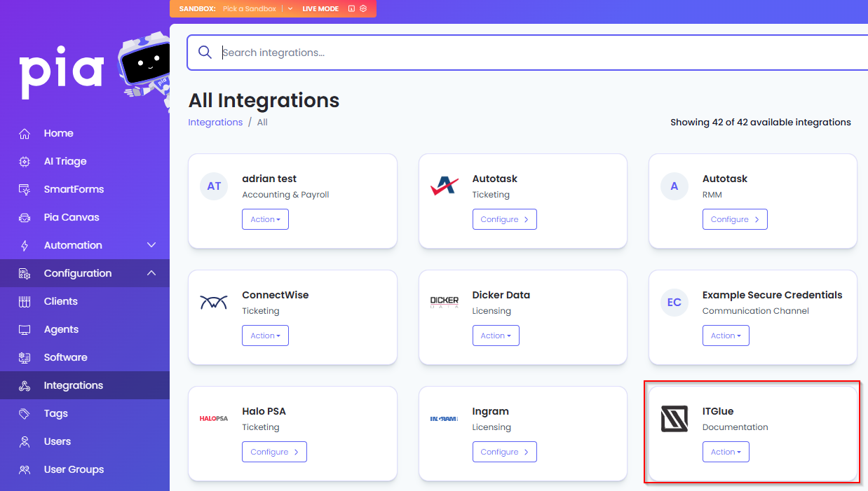
Task: Click the Integrations sidebar icon
Action: [x=25, y=385]
